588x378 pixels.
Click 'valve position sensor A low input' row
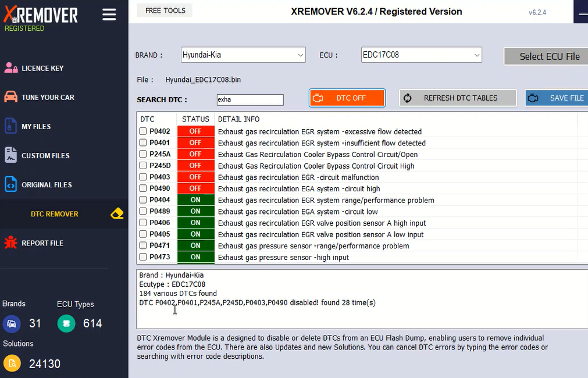tap(320, 234)
